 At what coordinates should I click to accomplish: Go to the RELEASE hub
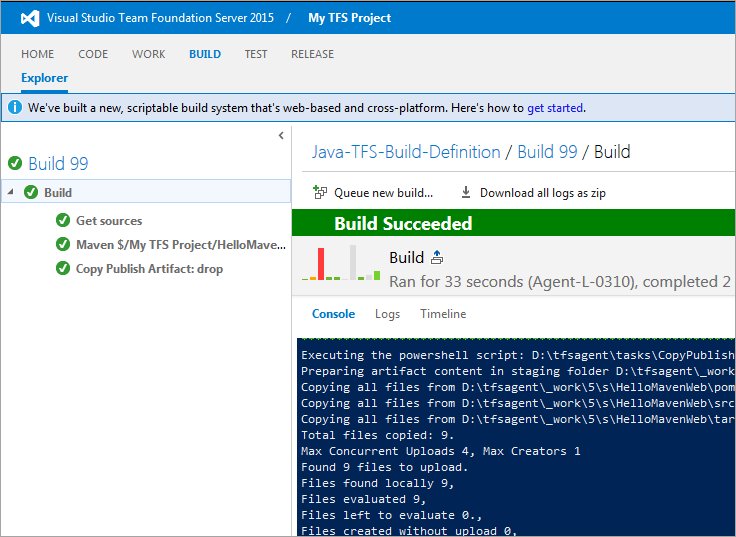[312, 54]
